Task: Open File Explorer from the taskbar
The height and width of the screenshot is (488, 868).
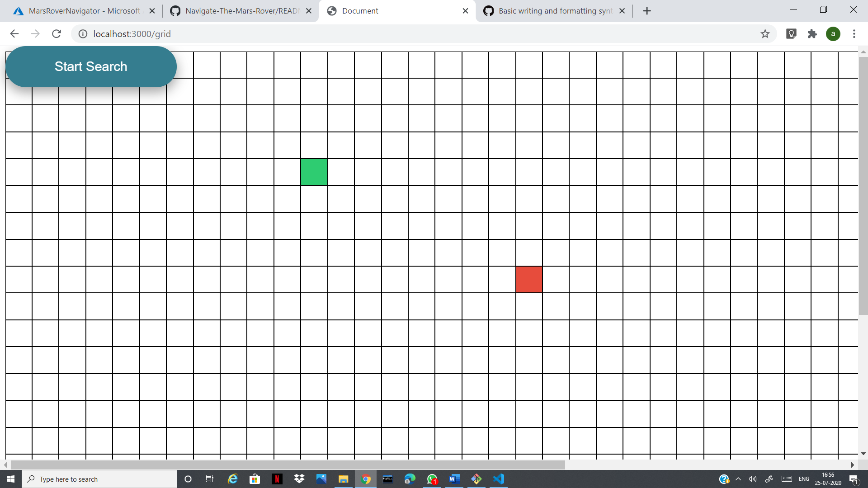Action: (x=344, y=479)
